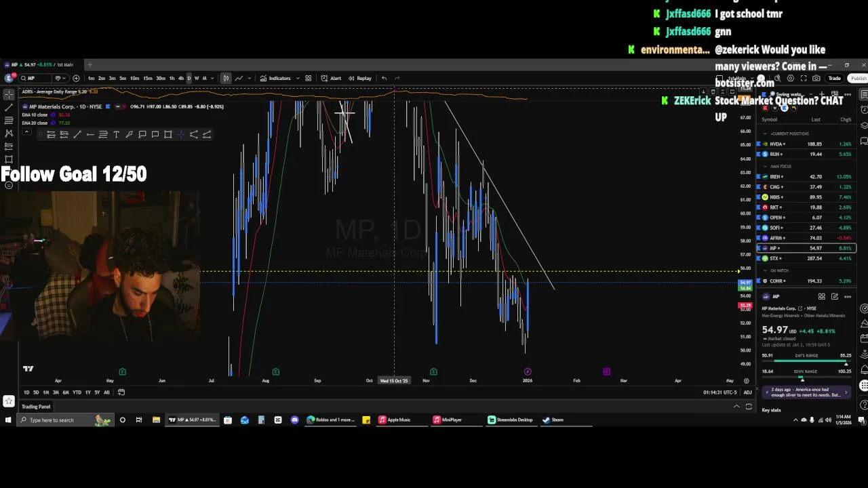Collapse the ON WATCH watchlist section
The image size is (868, 488).
(x=766, y=270)
